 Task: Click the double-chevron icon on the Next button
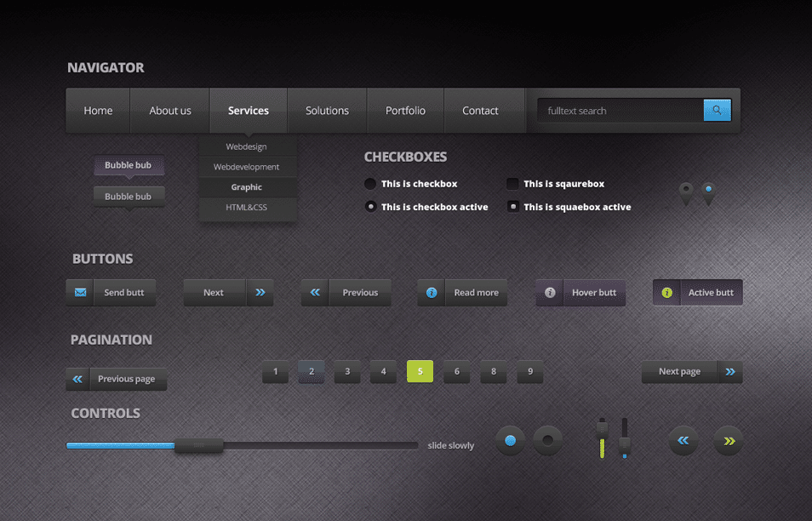coord(260,292)
